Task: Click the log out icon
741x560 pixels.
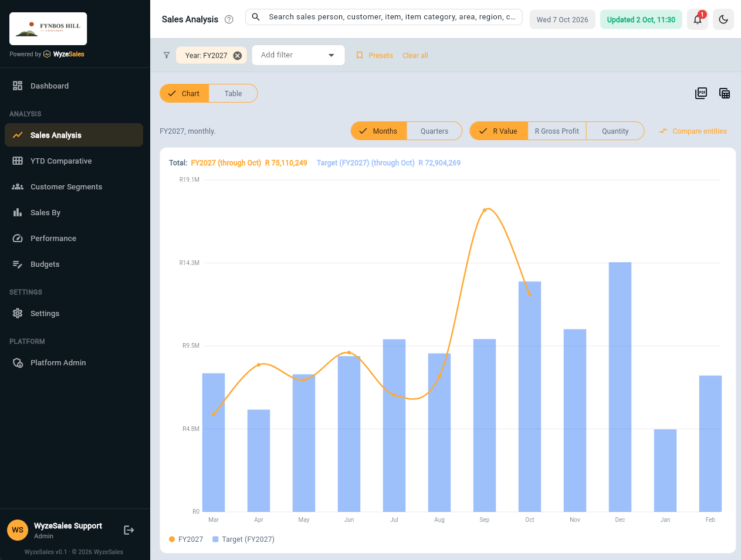Action: point(129,530)
